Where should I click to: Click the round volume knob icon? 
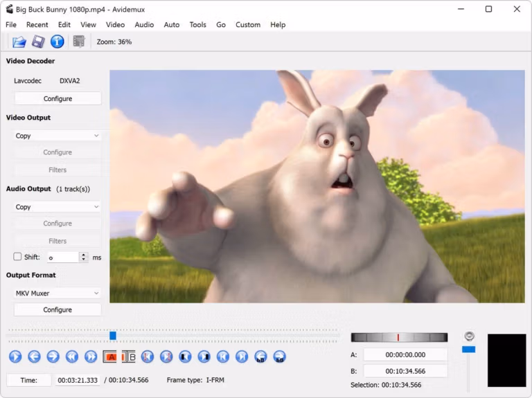tap(469, 336)
